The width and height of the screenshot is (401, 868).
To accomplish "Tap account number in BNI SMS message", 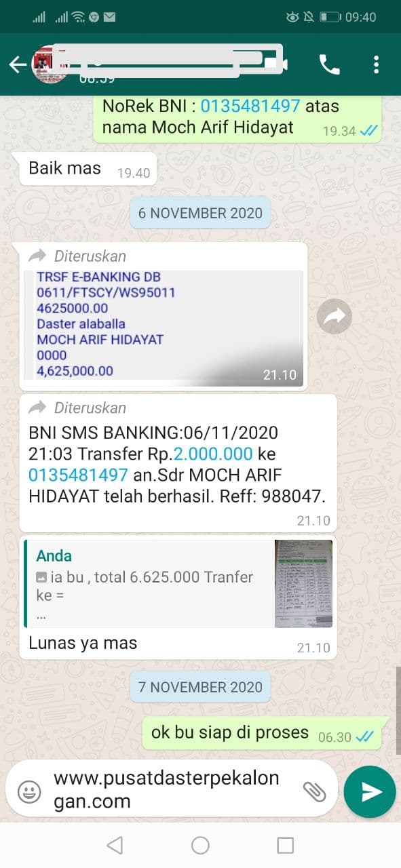I will click(78, 475).
